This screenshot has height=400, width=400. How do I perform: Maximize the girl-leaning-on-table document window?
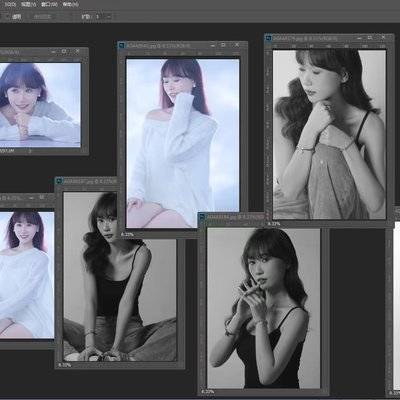tap(64, 51)
